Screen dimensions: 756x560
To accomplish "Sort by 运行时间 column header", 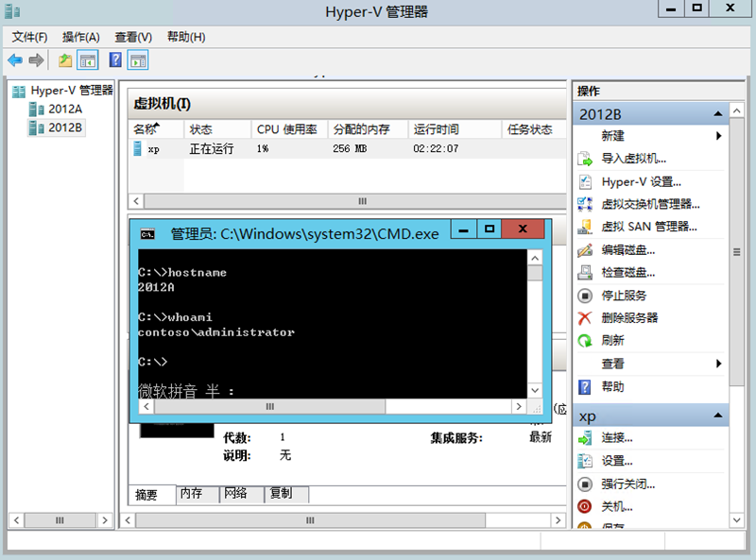I will (x=455, y=129).
